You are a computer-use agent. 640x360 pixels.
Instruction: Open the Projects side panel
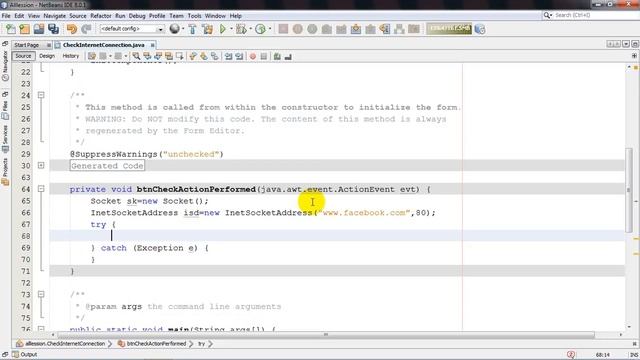[5, 172]
